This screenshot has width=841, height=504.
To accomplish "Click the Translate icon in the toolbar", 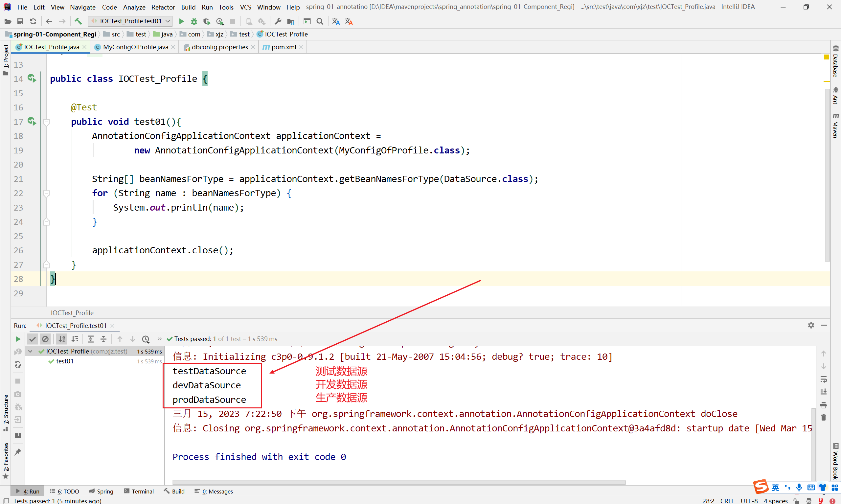I will tap(336, 21).
